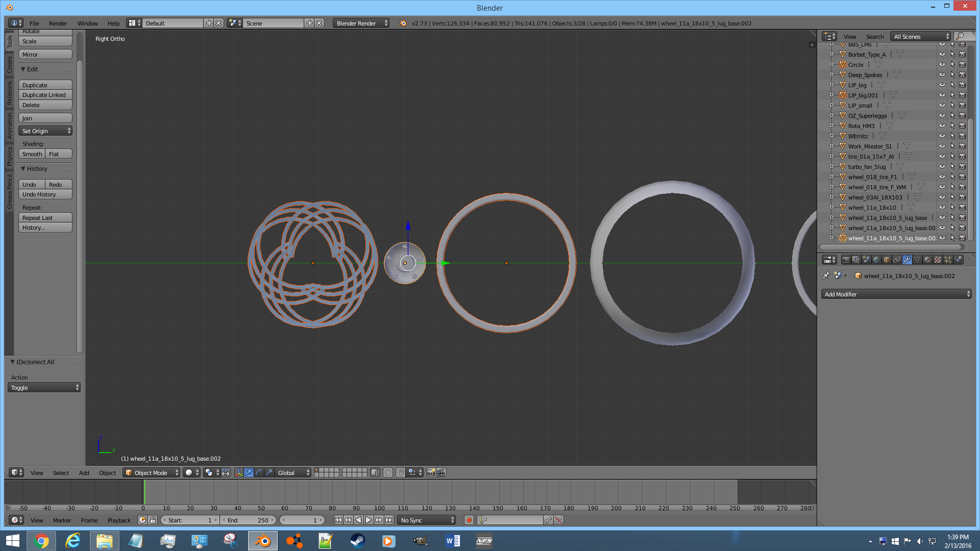This screenshot has height=551, width=980.
Task: Select the scale manipulator icon
Action: click(x=269, y=472)
